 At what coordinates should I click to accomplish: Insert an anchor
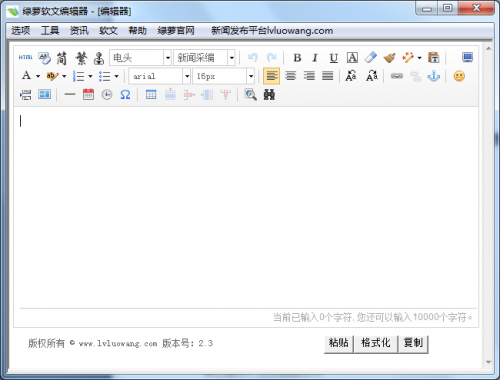pos(434,76)
